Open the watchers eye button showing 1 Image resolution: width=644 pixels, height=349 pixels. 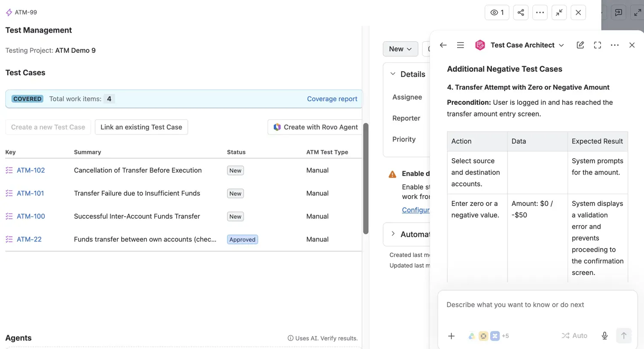point(497,12)
